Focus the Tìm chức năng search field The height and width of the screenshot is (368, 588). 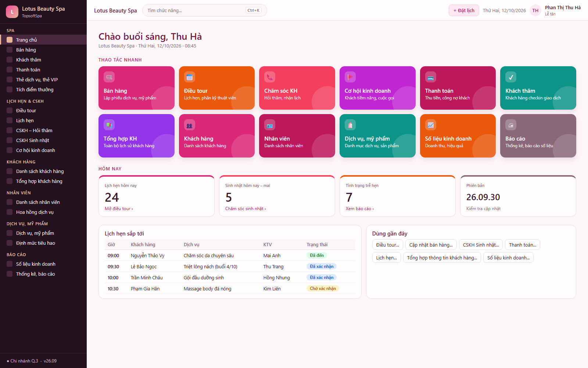click(x=204, y=10)
